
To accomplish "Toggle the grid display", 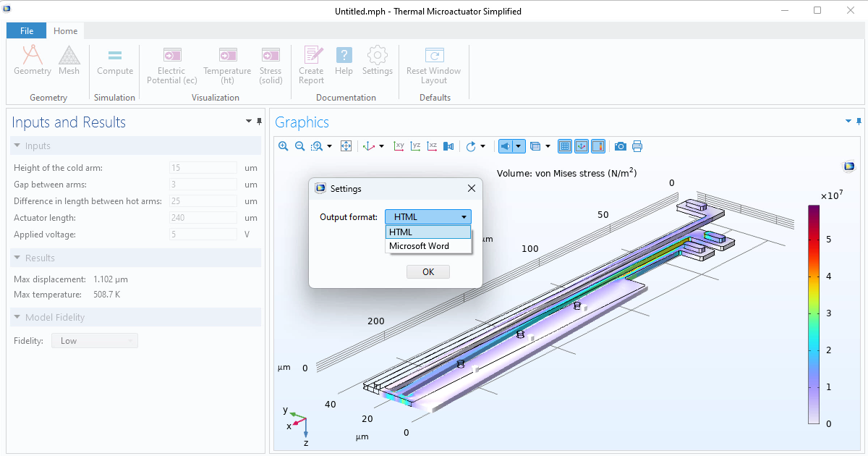I will coord(565,146).
